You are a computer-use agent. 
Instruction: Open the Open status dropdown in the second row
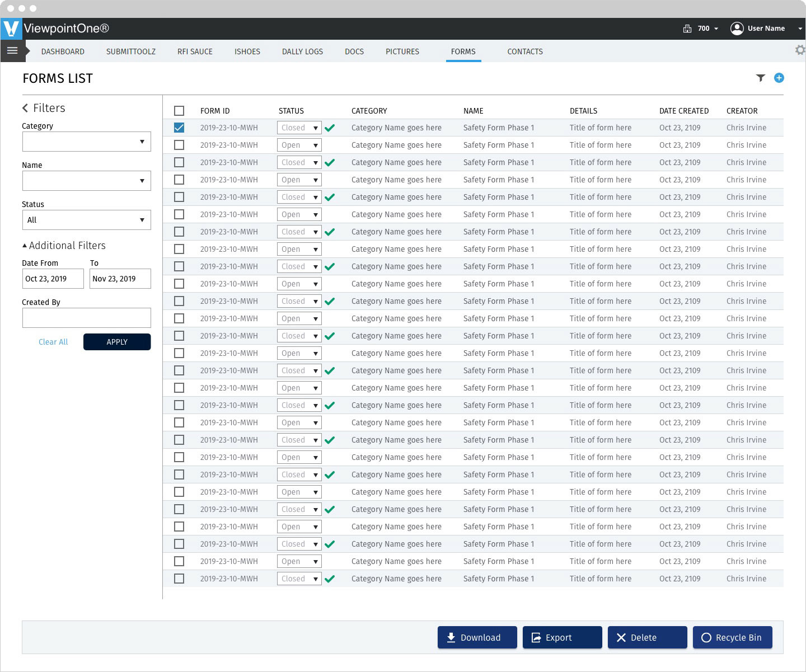pyautogui.click(x=299, y=145)
